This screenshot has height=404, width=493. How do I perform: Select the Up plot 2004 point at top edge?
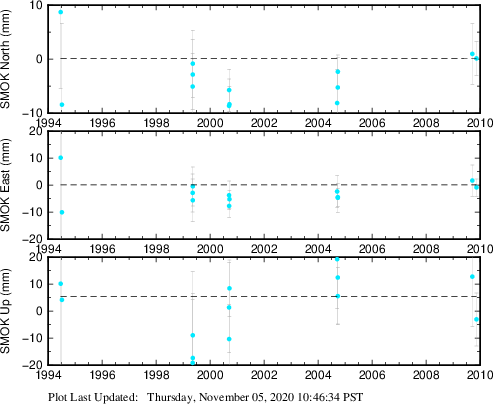(x=337, y=259)
